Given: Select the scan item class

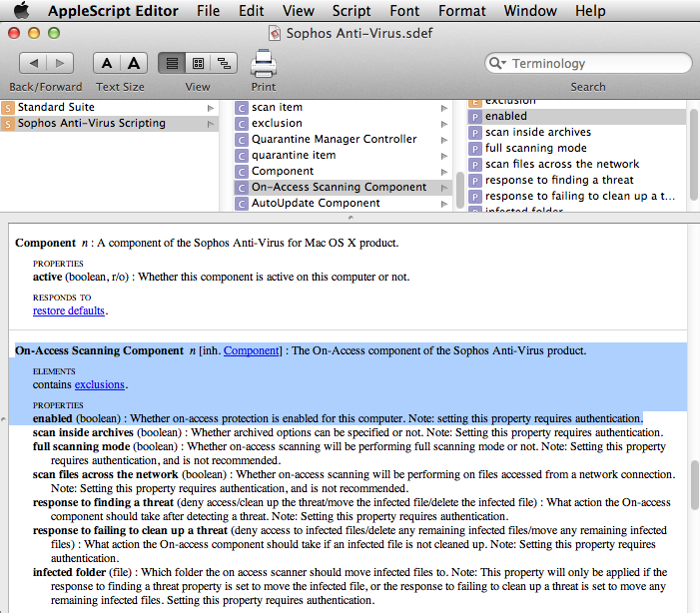Looking at the screenshot, I should point(343,107).
